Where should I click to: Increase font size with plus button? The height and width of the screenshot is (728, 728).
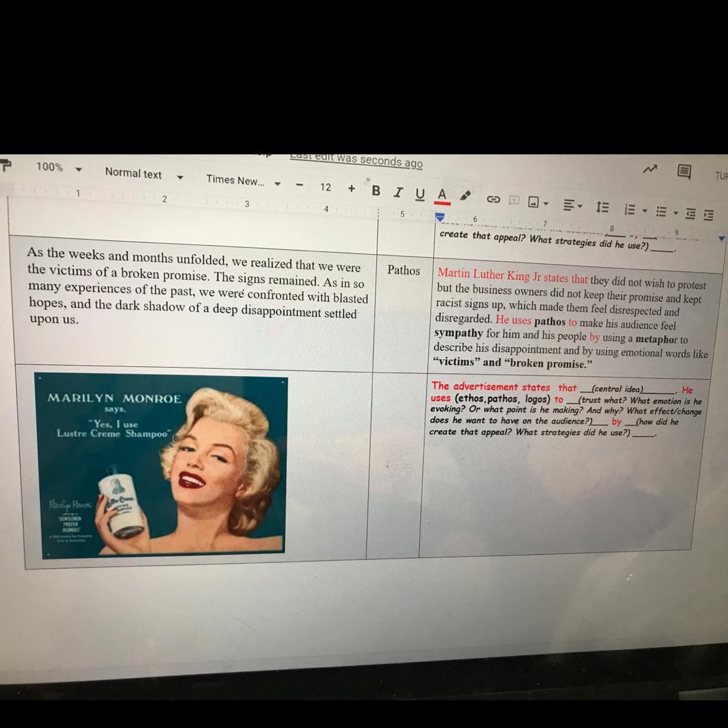click(x=351, y=189)
